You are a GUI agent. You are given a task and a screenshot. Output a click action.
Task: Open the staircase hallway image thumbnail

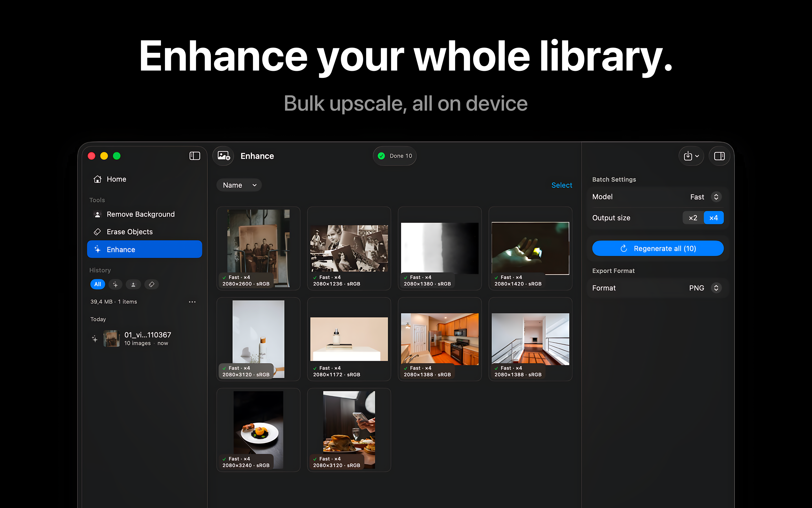[530, 339]
